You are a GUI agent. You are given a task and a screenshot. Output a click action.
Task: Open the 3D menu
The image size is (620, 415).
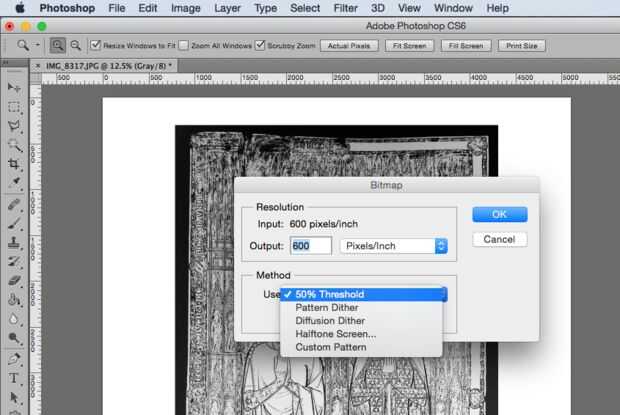378,8
